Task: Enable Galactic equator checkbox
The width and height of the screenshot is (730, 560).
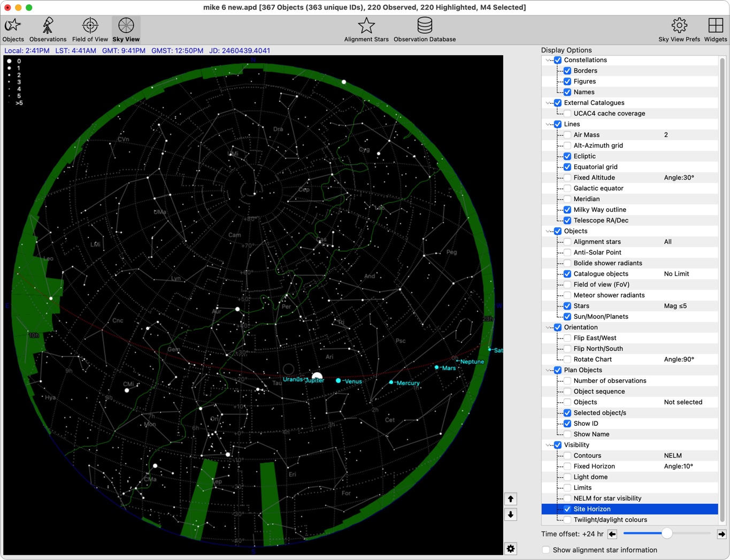Action: pos(567,188)
